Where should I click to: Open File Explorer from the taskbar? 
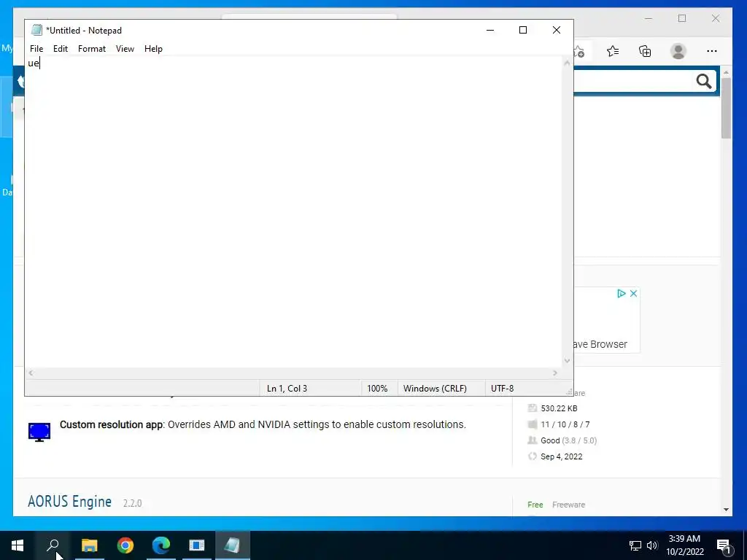(x=89, y=545)
